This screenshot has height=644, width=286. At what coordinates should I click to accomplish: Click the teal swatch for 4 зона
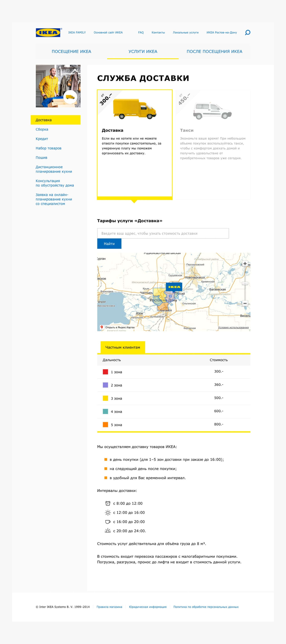[105, 411]
